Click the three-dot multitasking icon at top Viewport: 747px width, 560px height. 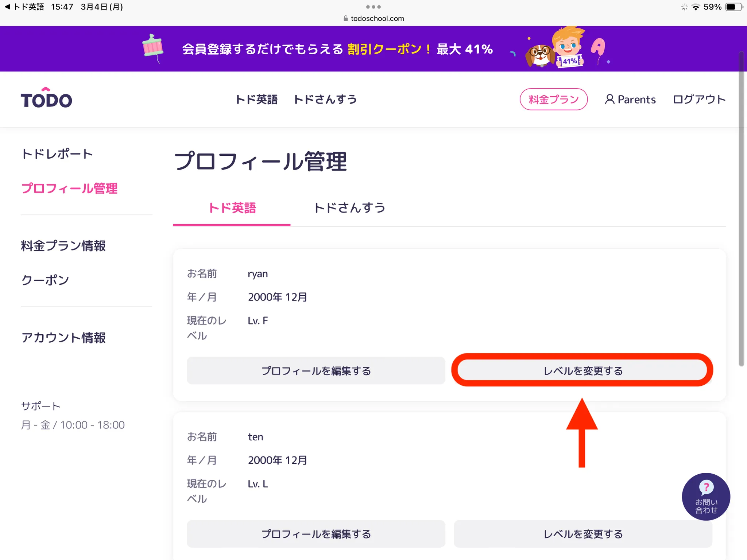tap(373, 7)
